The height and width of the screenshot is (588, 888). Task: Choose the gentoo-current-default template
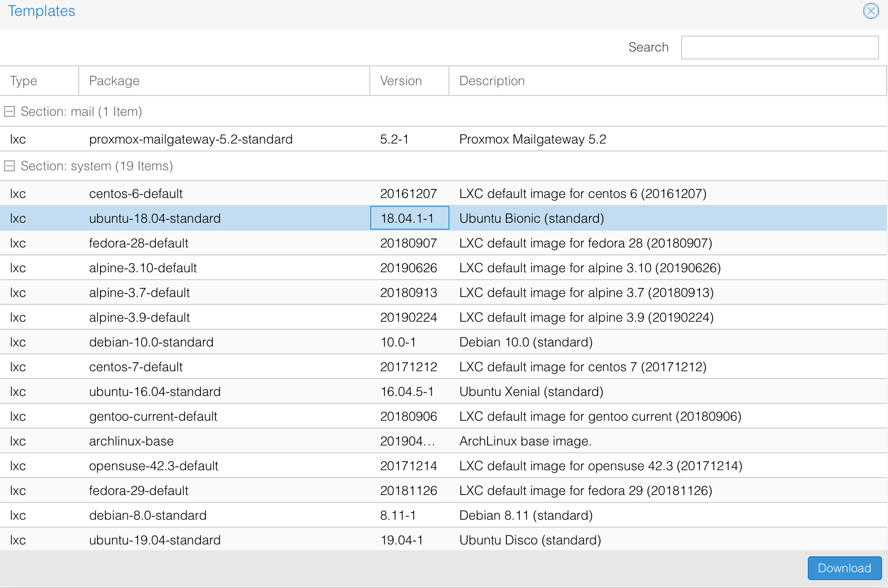point(153,416)
